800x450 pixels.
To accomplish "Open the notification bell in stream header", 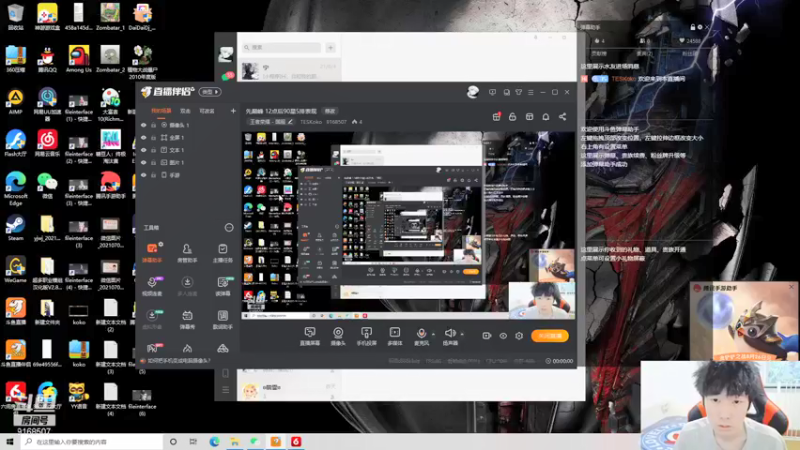I will click(x=545, y=117).
